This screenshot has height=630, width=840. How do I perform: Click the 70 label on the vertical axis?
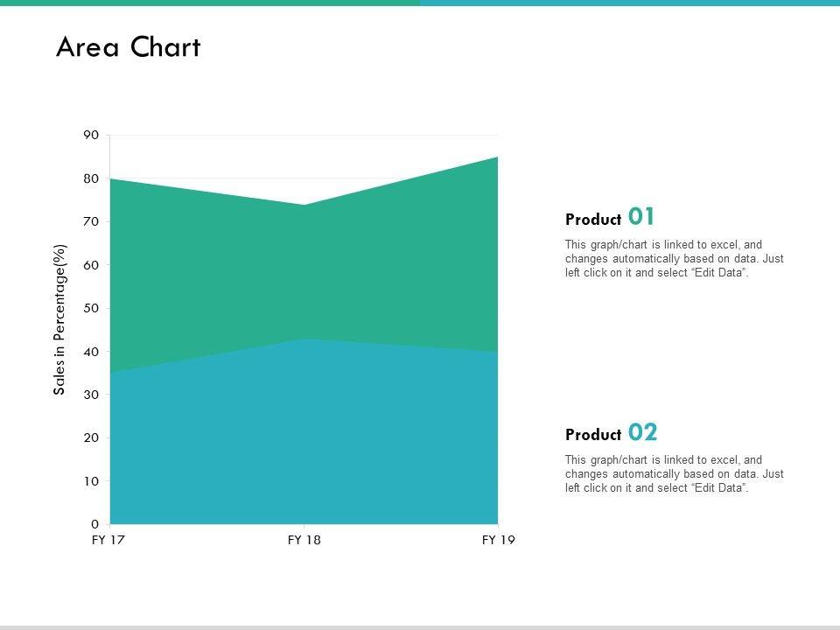[x=91, y=221]
